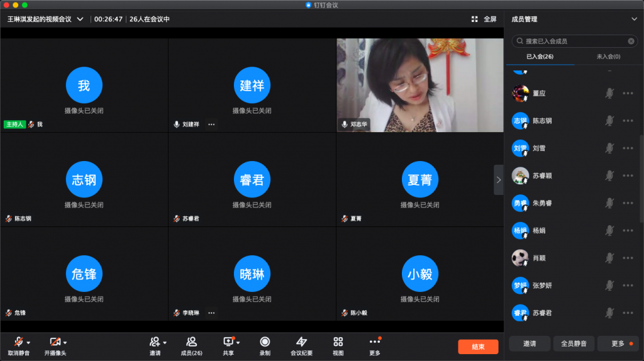Enter 全屏 fullscreen mode

point(484,19)
